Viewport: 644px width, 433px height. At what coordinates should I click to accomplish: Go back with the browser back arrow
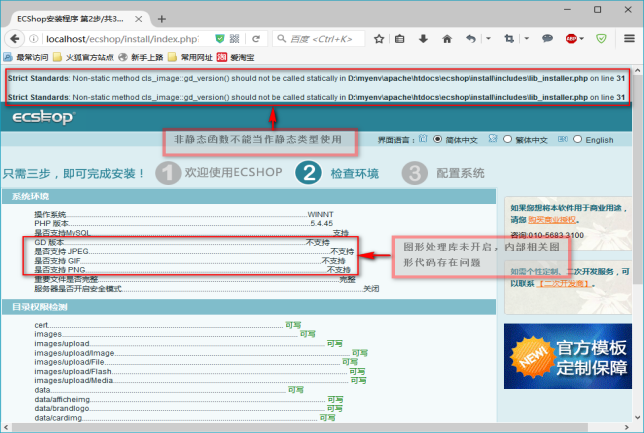pos(14,39)
